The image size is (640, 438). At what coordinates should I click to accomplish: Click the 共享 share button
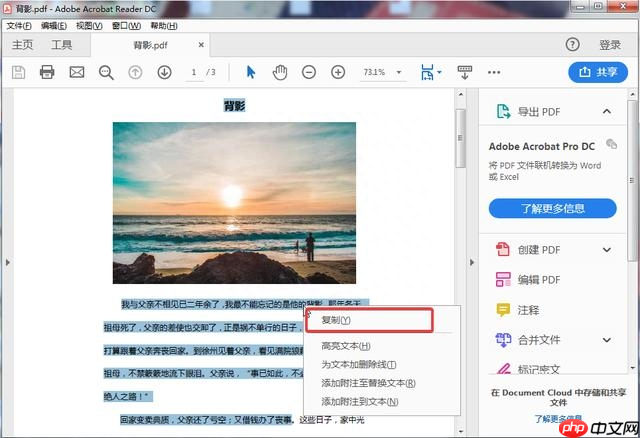598,72
